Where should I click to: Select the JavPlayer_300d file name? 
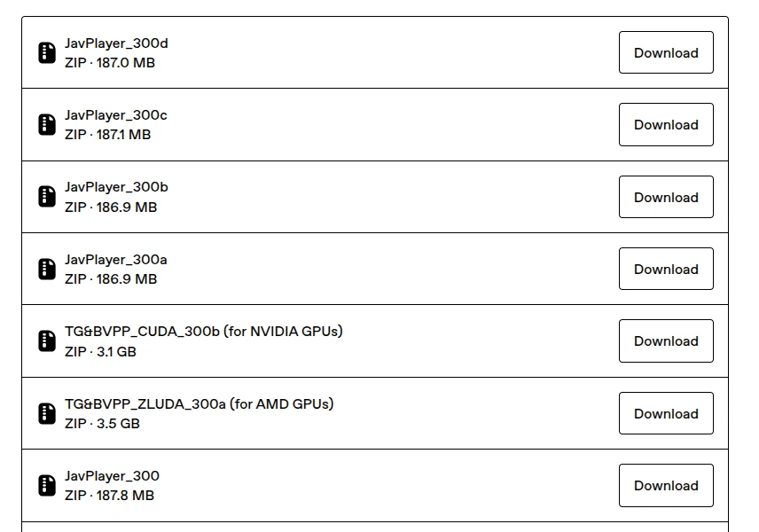pos(116,43)
